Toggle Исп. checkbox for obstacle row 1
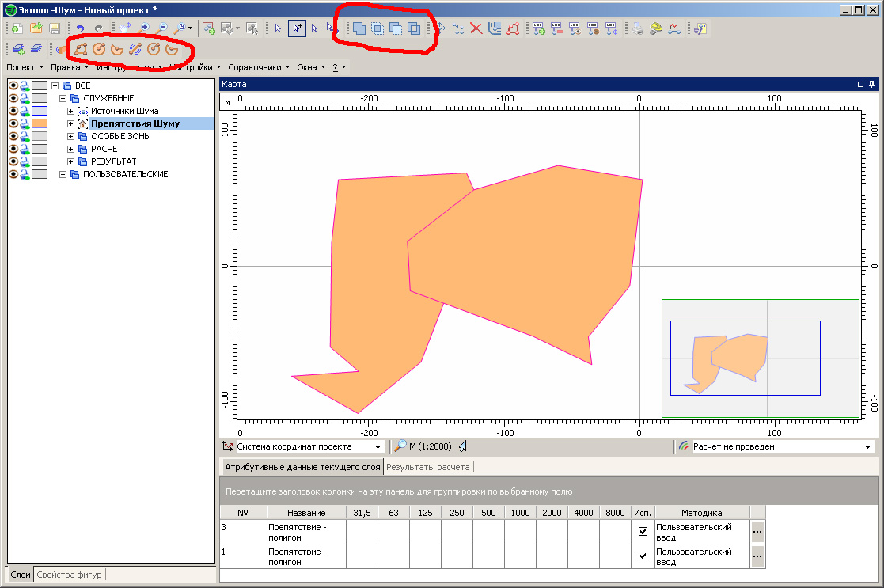The width and height of the screenshot is (884, 588). pos(643,556)
